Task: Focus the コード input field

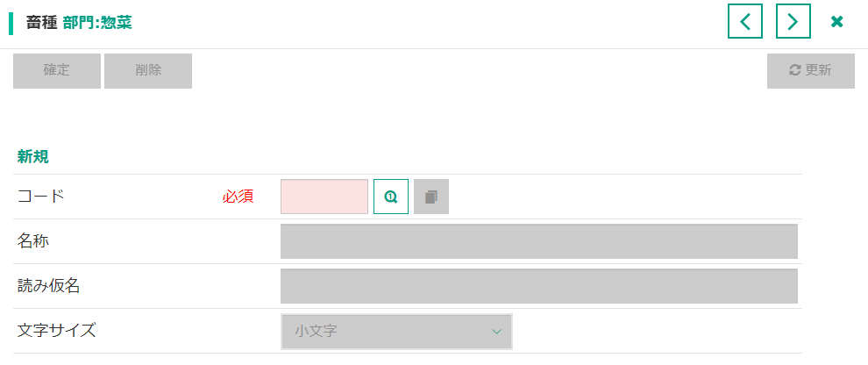Action: click(x=324, y=197)
